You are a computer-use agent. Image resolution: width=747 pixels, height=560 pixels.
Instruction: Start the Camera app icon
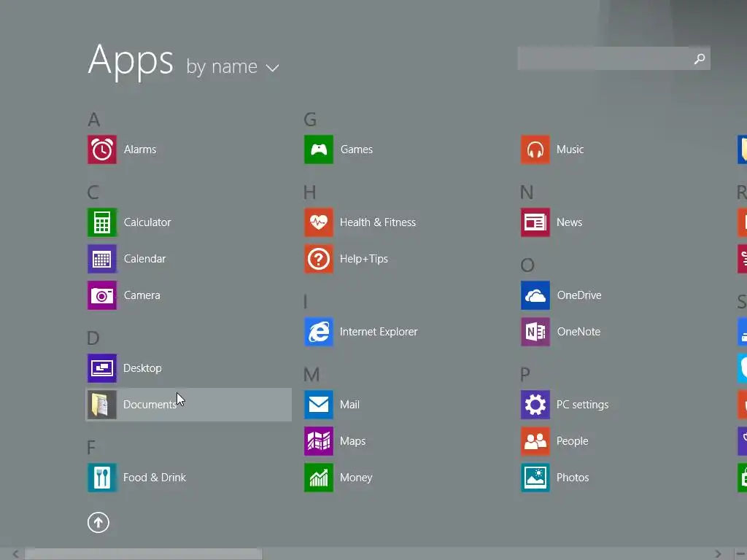[x=102, y=295]
